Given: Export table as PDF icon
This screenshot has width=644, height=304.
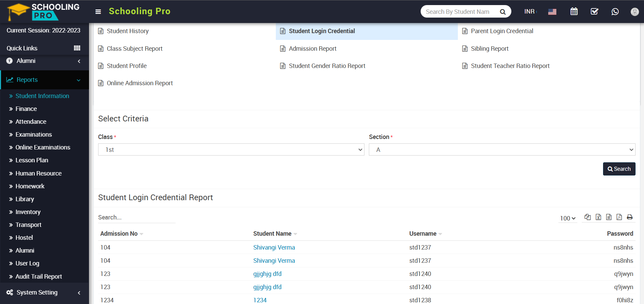Looking at the screenshot, I should pos(619,217).
